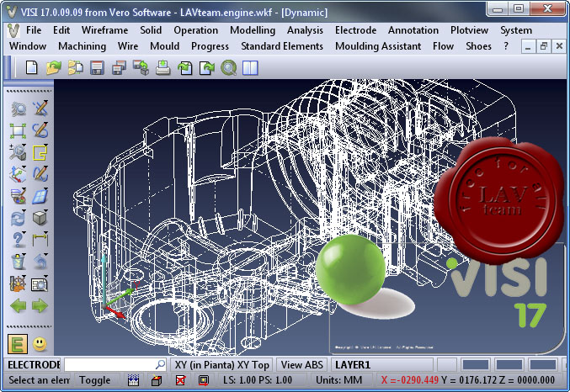
Task: Open the Moulding Assistant menu
Action: (378, 46)
